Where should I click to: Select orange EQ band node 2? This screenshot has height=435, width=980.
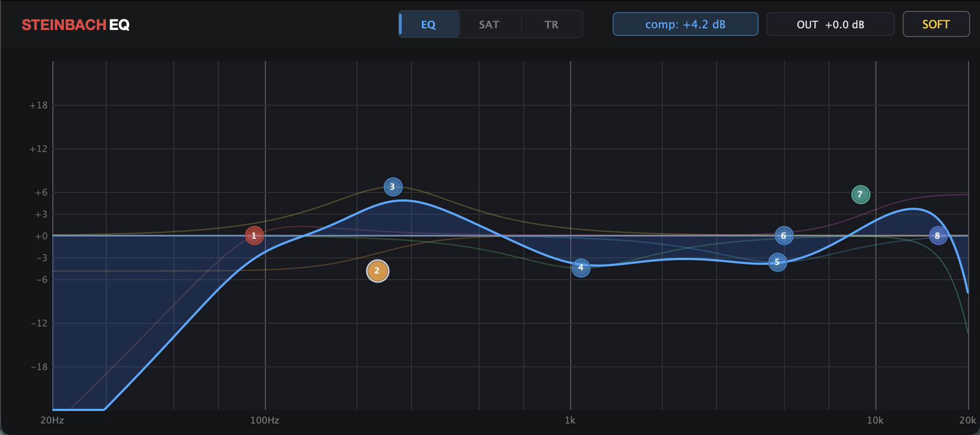click(377, 271)
